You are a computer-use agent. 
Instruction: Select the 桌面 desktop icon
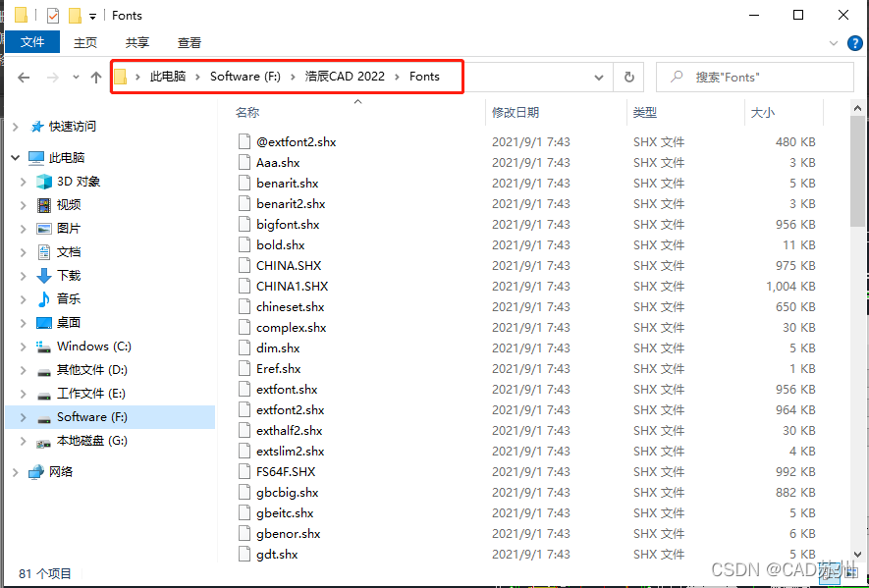(x=44, y=323)
